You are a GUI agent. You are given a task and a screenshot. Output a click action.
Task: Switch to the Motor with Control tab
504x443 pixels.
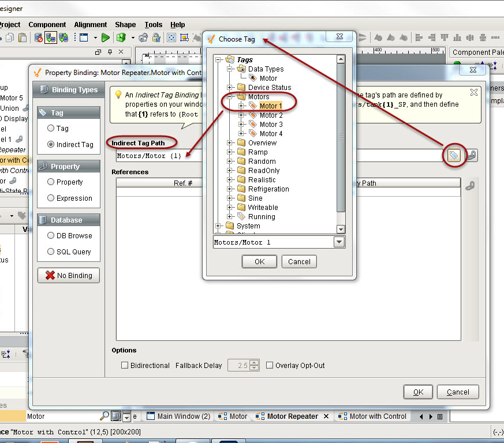tap(378, 416)
